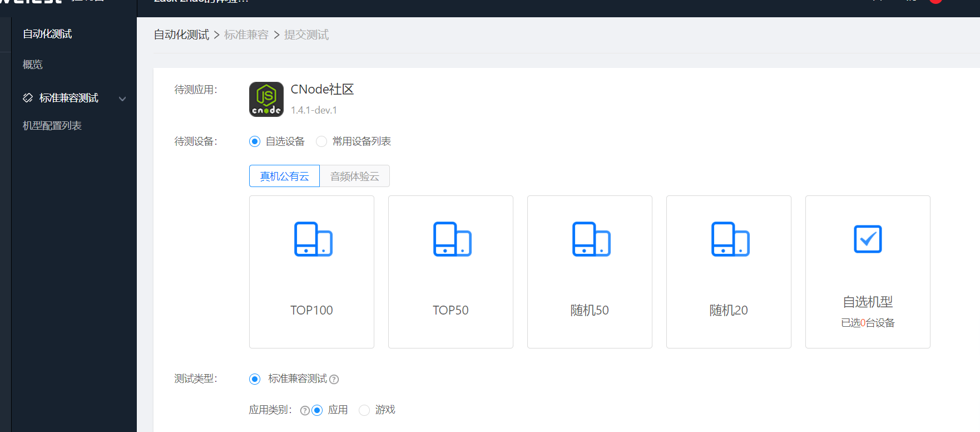Click the app name CNode社区
Image resolution: width=980 pixels, height=432 pixels.
[x=323, y=90]
